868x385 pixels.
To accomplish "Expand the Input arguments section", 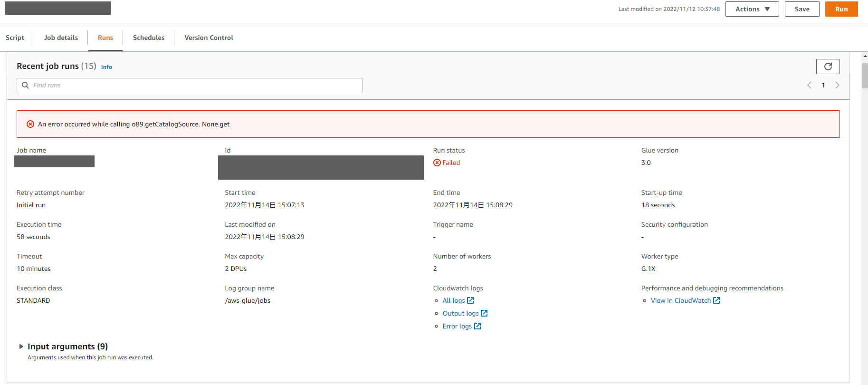I will [21, 346].
